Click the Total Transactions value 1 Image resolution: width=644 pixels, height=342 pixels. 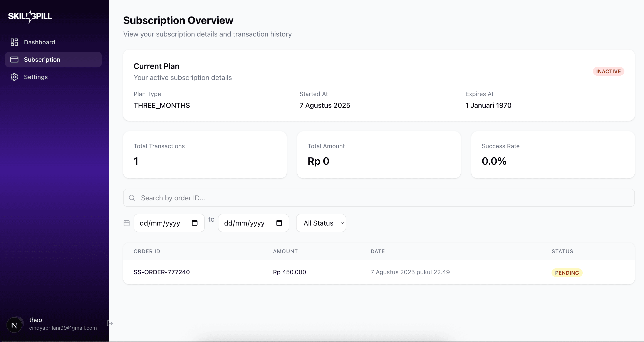[136, 161]
